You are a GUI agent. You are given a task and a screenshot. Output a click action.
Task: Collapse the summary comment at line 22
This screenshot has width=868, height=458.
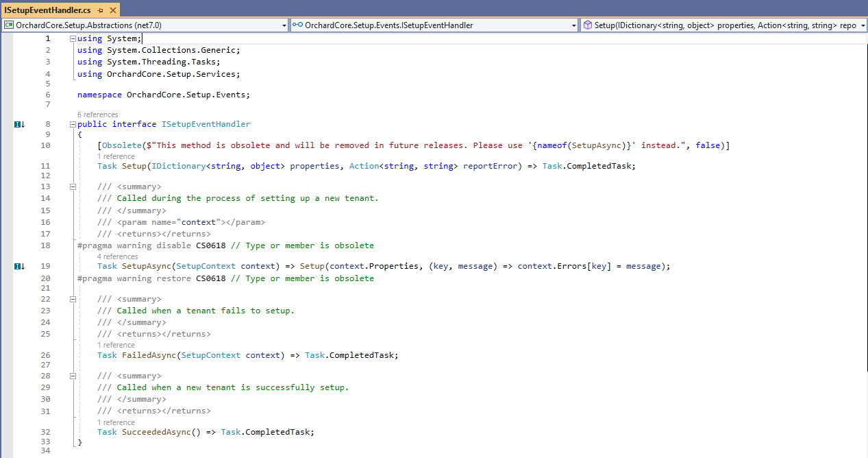click(73, 299)
